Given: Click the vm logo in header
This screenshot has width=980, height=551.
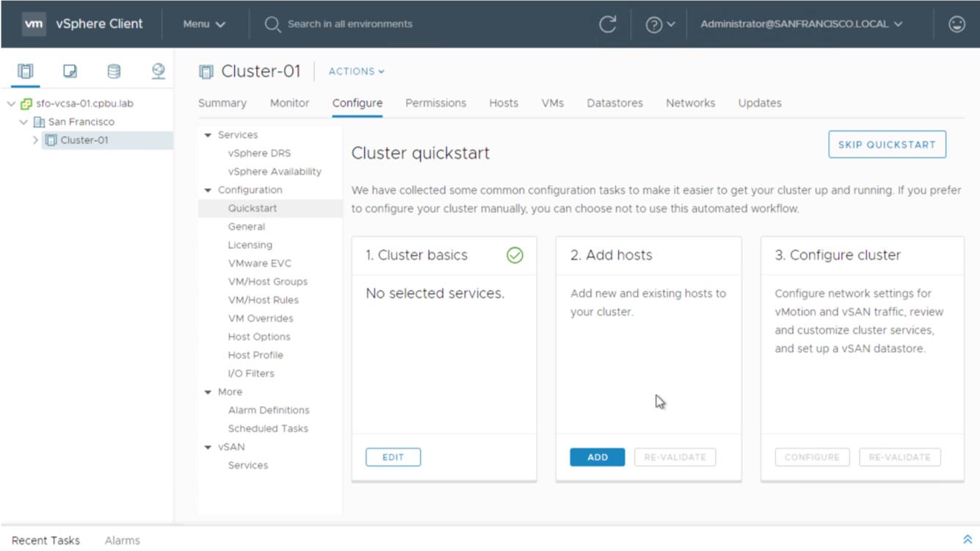Looking at the screenshot, I should (34, 24).
